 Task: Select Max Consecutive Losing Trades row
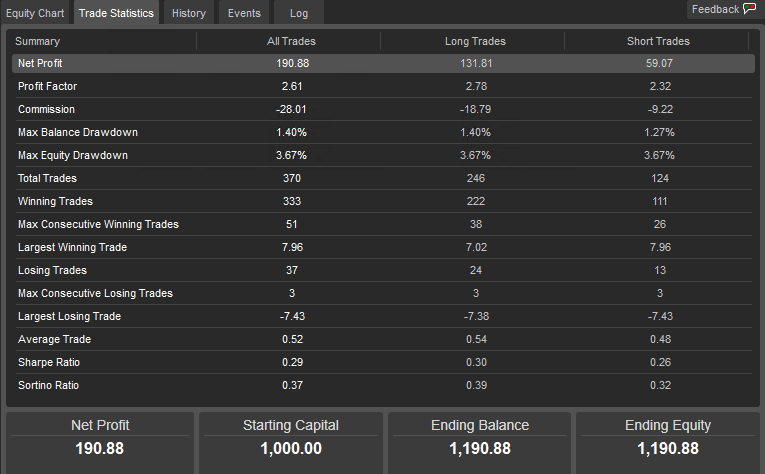pyautogui.click(x=383, y=293)
